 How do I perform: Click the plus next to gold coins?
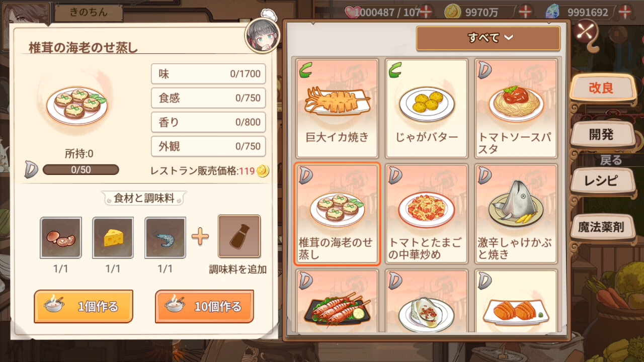pyautogui.click(x=526, y=11)
